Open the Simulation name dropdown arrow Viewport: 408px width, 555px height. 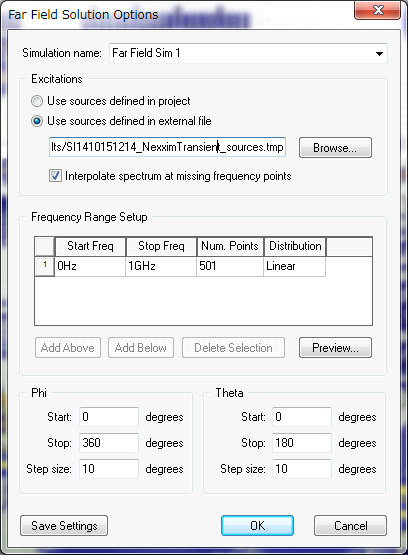click(379, 54)
